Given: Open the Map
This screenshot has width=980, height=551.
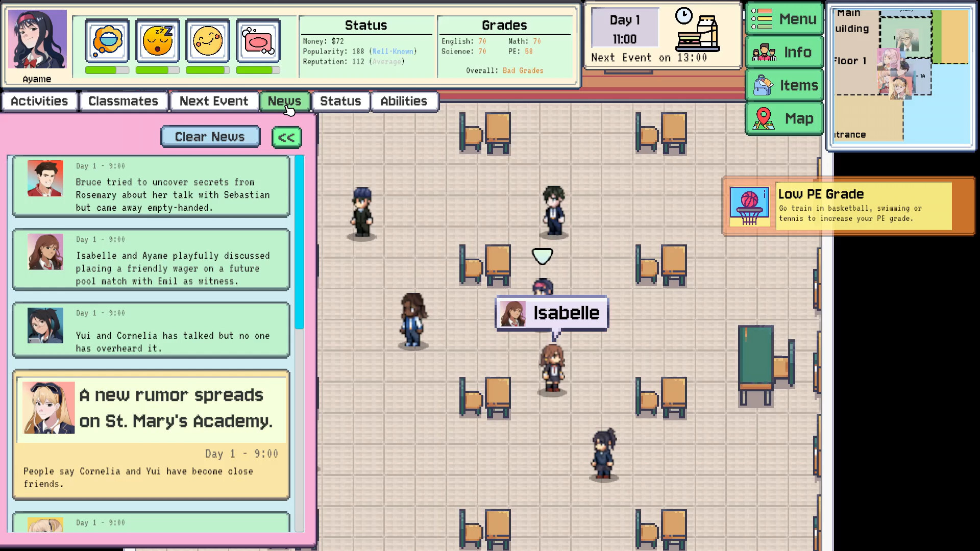Looking at the screenshot, I should [x=785, y=118].
